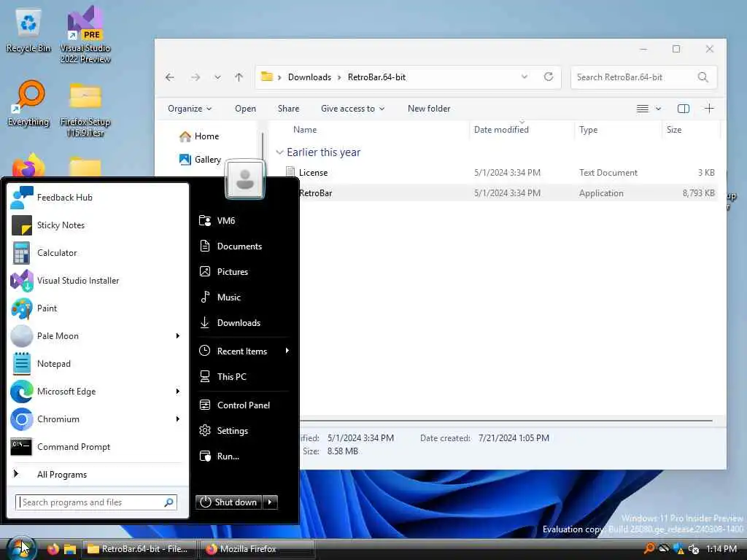
Task: Open Command Prompt
Action: 98,447
